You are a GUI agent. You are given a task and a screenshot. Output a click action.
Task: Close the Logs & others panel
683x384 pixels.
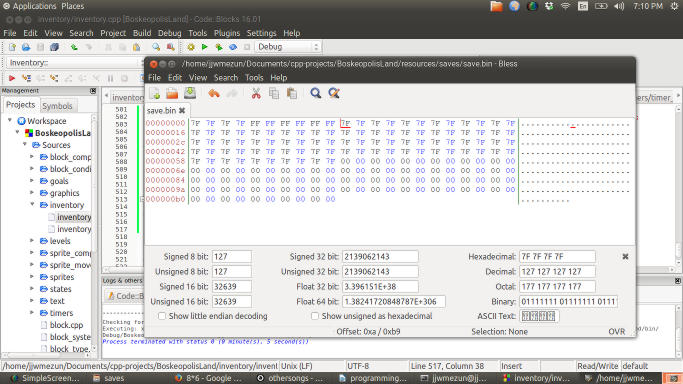678,281
